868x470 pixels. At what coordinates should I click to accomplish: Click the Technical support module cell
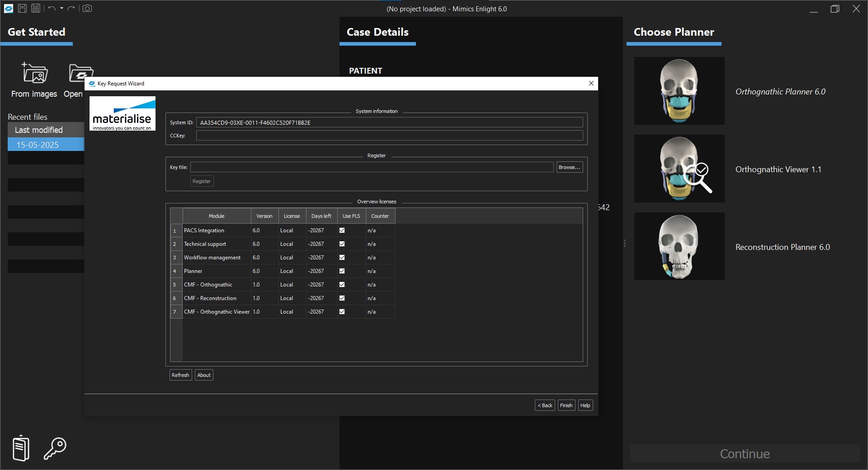point(217,244)
